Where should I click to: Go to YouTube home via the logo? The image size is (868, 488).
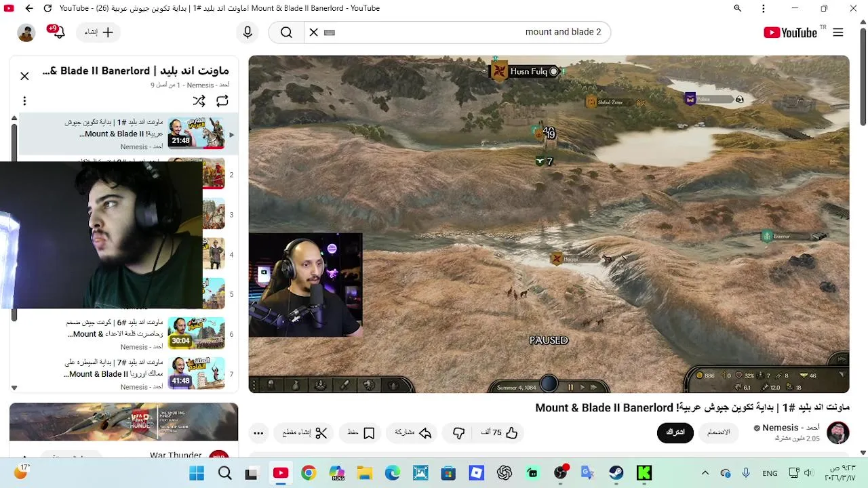(791, 33)
